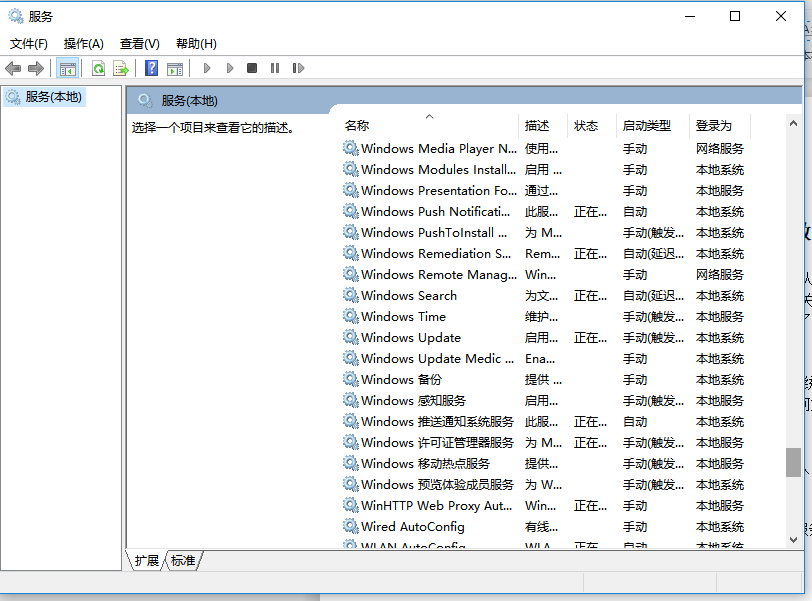Click 网络服务 in the Windows Remote Manag... row
Image resolution: width=812 pixels, height=601 pixels.
[x=720, y=274]
